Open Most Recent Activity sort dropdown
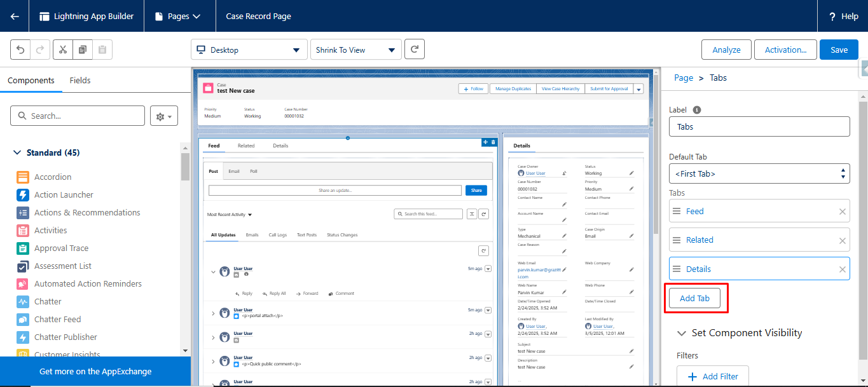 (x=230, y=215)
